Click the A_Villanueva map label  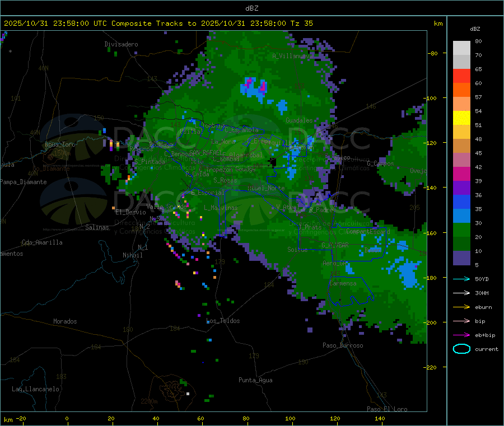click(292, 56)
